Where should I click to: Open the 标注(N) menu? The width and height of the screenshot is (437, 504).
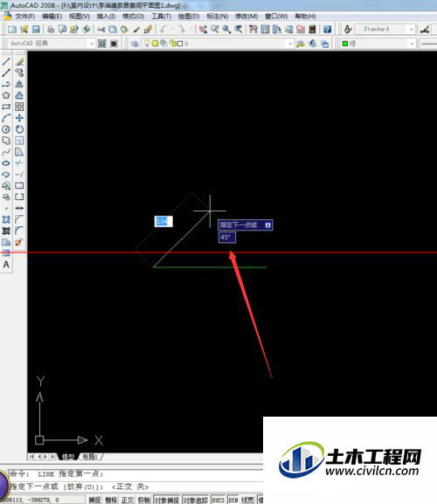(217, 16)
